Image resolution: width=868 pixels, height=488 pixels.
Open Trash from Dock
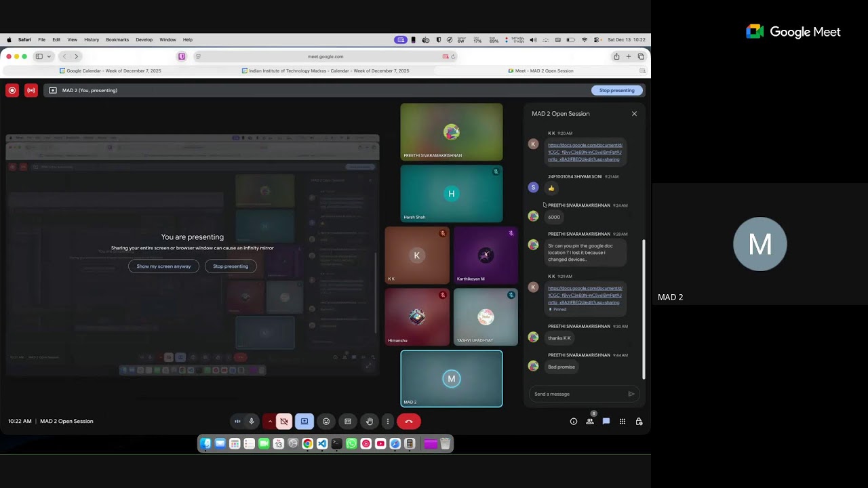tap(446, 444)
